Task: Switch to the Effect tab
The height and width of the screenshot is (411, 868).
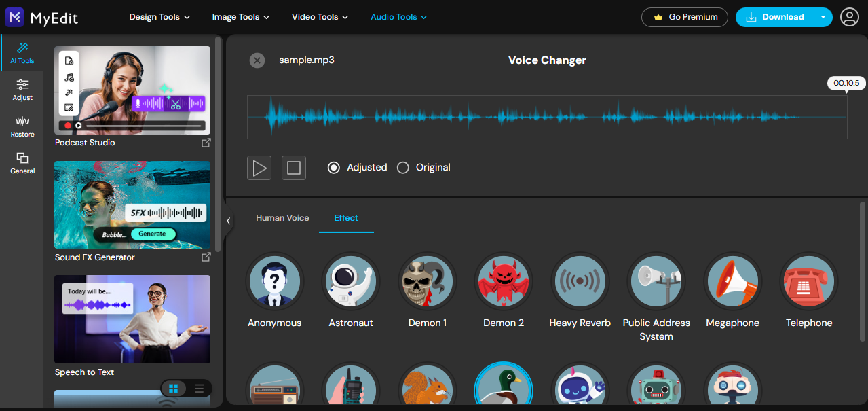Action: 346,218
